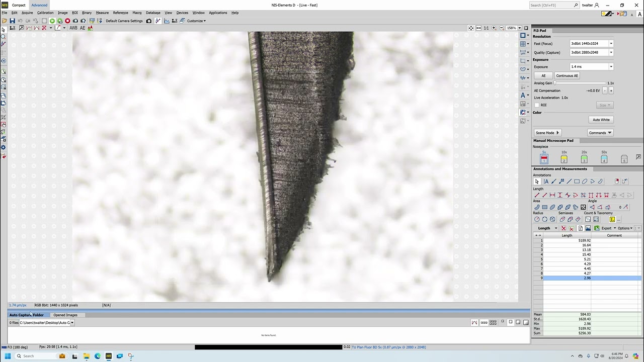The width and height of the screenshot is (644, 362).
Task: Click the AE toolbar icon
Action: (x=83, y=28)
